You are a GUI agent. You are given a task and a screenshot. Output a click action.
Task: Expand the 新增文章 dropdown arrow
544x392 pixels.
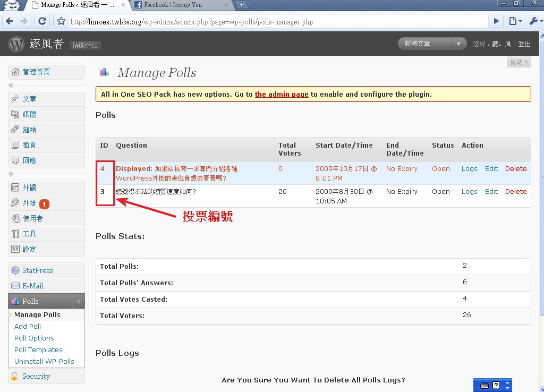tap(458, 44)
